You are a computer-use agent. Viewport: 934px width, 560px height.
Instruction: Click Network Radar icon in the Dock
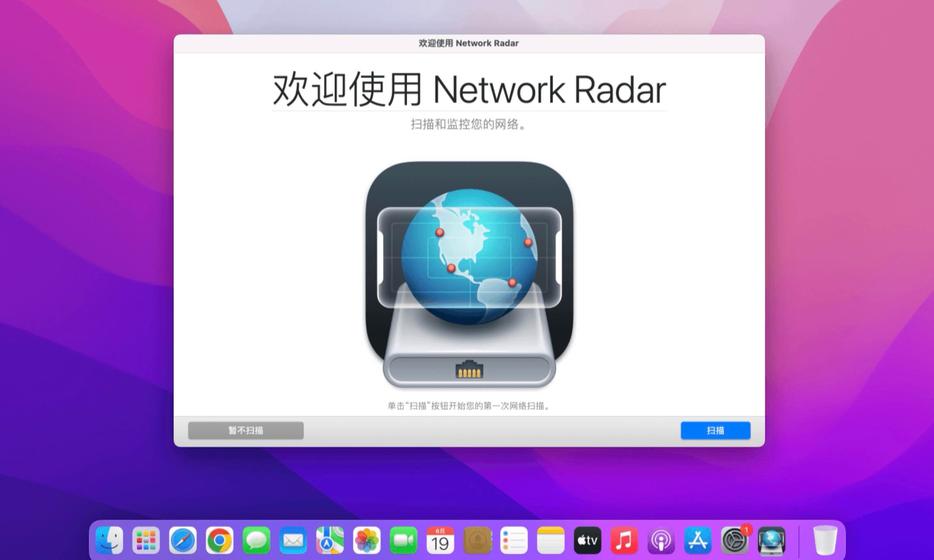point(772,541)
